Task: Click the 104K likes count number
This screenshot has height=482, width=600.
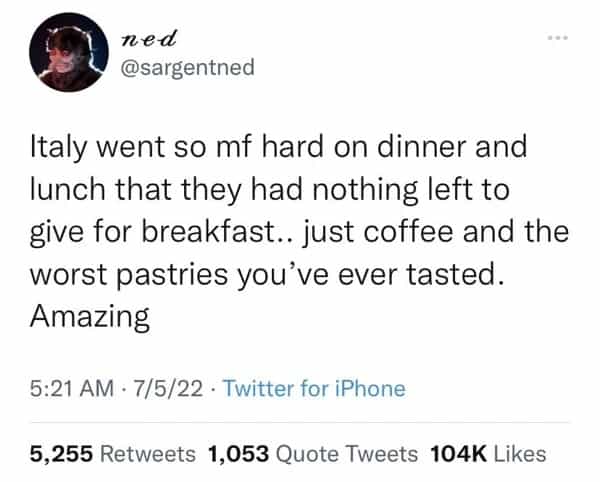Action: [x=457, y=453]
